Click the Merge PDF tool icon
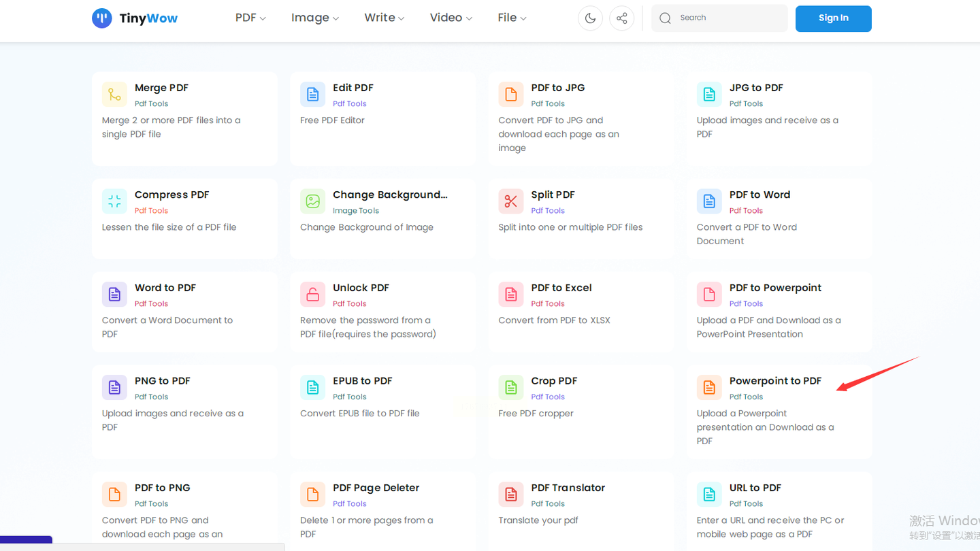The width and height of the screenshot is (980, 551). point(114,95)
